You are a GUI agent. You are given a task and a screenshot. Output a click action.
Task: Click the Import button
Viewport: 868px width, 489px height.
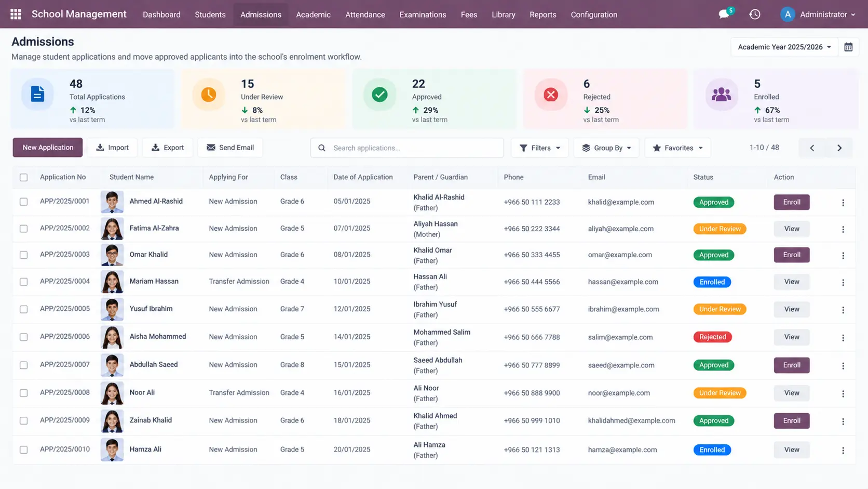pos(112,148)
